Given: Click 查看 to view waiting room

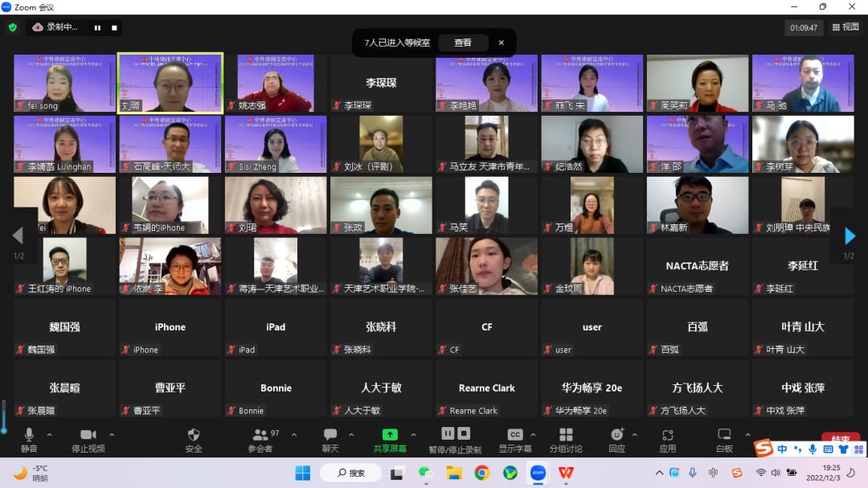Looking at the screenshot, I should pos(463,43).
